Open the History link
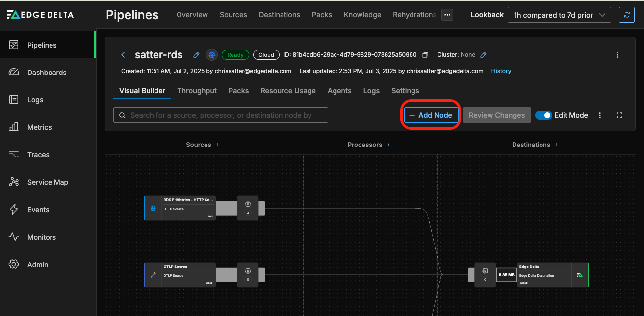This screenshot has width=644, height=316. coord(501,71)
